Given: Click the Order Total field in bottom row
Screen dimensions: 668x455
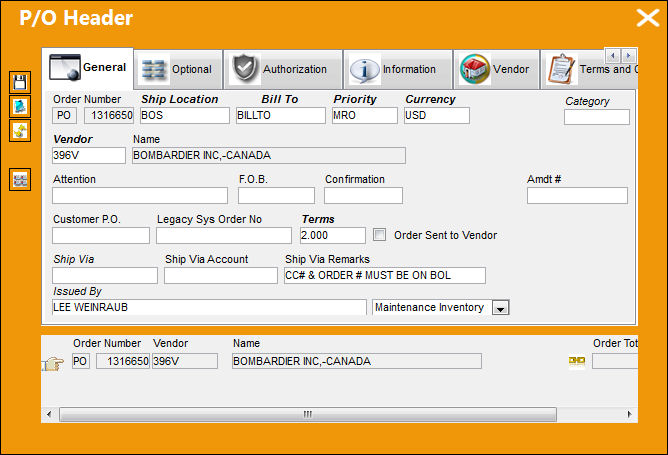Looking at the screenshot, I should pyautogui.click(x=615, y=361).
